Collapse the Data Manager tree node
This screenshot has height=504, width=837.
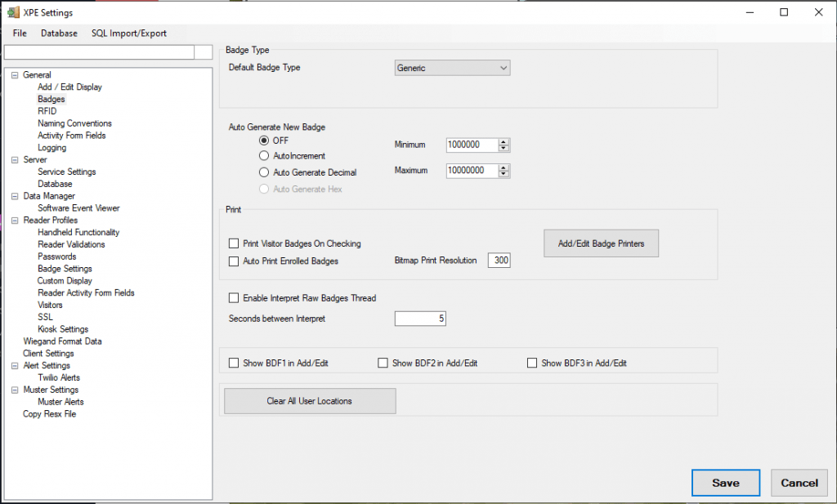(15, 196)
